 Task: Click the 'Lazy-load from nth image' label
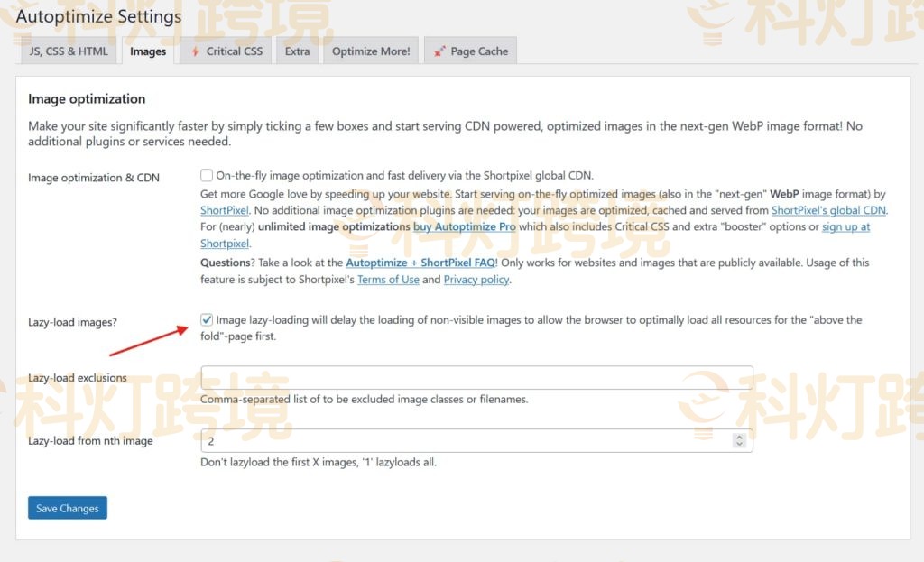90,440
